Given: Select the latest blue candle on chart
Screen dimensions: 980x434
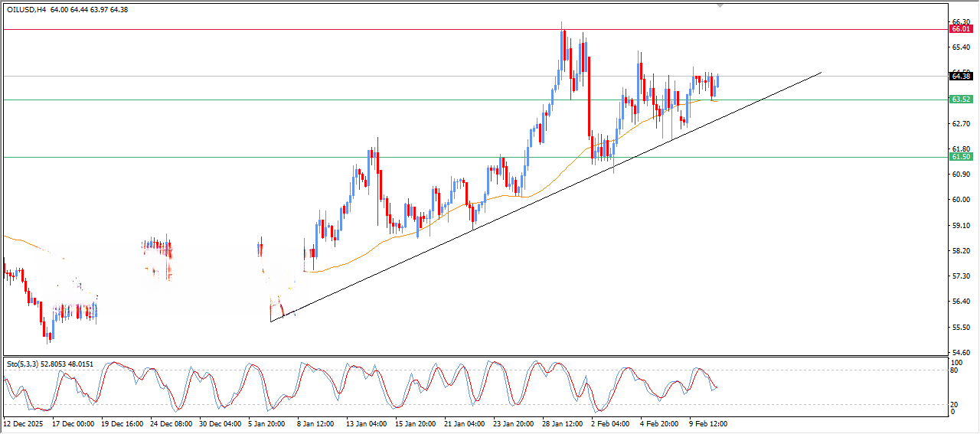Looking at the screenshot, I should tap(717, 80).
